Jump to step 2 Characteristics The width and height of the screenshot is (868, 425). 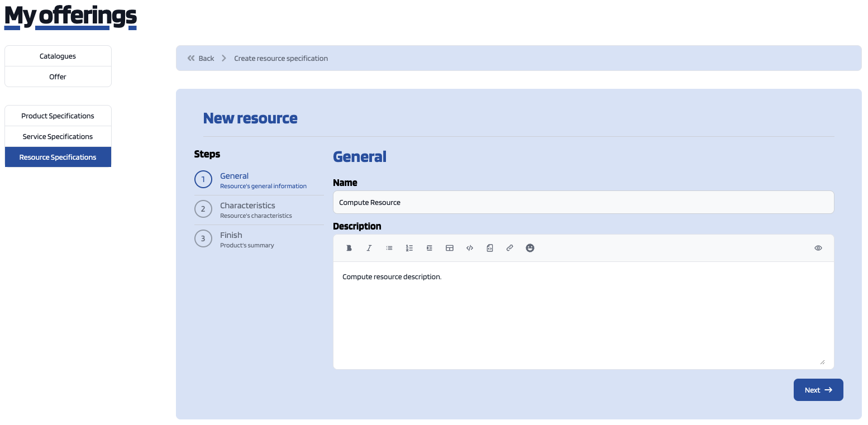[x=259, y=209]
